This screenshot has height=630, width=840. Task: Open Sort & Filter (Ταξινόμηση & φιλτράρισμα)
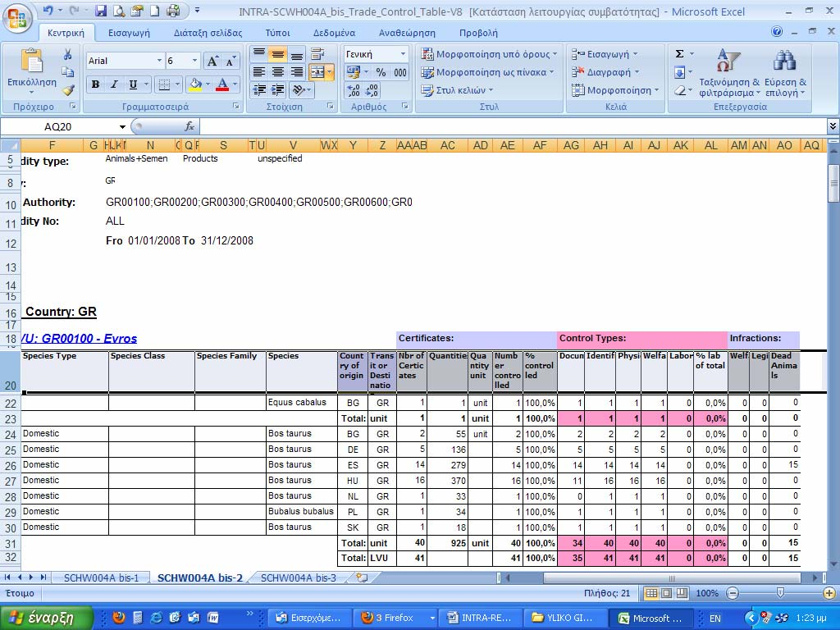click(x=729, y=72)
